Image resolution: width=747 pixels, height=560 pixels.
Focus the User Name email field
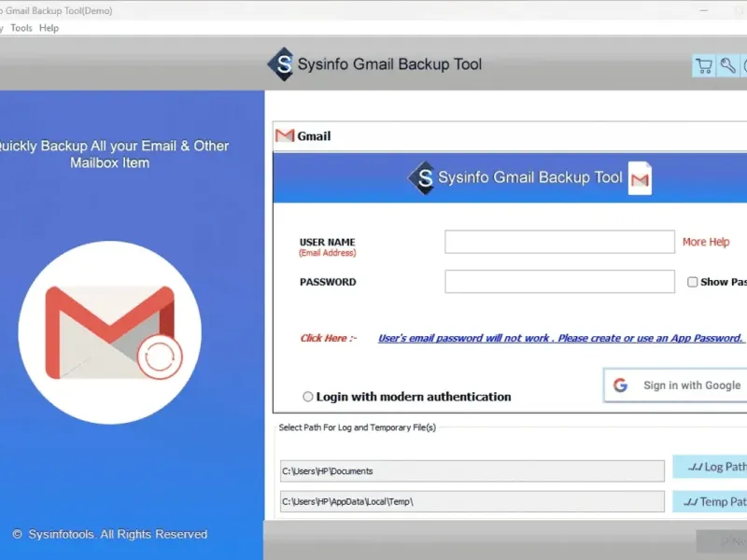tap(559, 242)
